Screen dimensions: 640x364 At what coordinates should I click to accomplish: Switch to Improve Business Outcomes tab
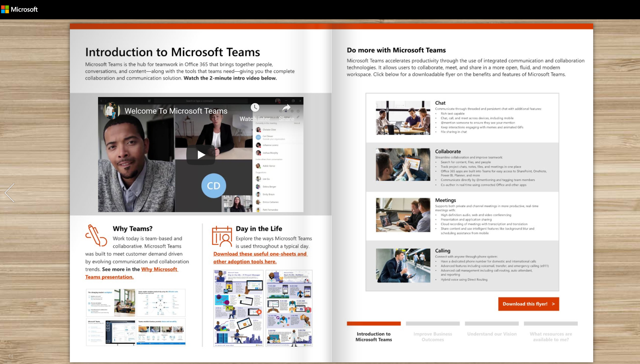point(432,337)
